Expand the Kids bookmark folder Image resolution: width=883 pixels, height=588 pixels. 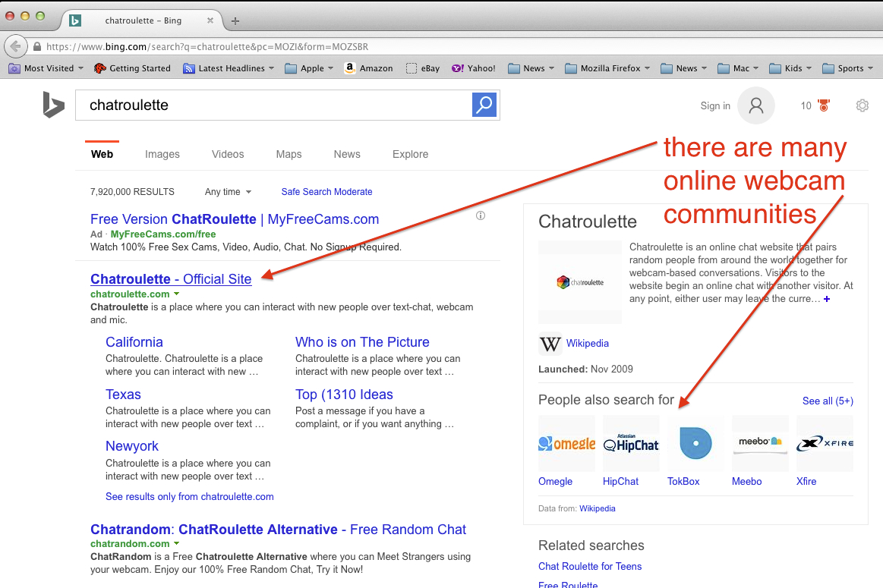[790, 68]
